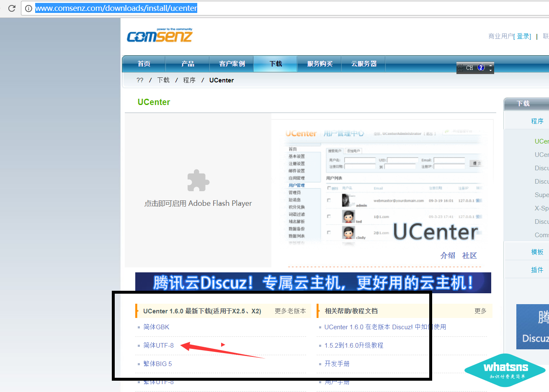Click the Comsenz logo
This screenshot has width=549, height=392.
tap(159, 36)
